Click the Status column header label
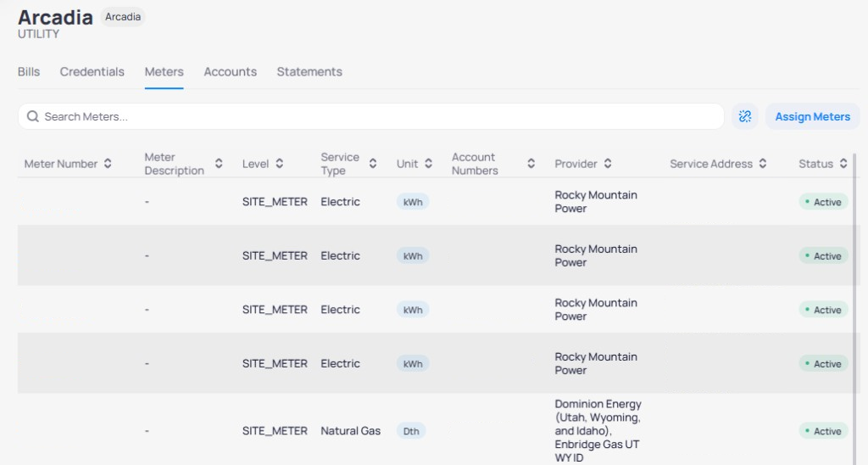Screen dimensions: 868x465 tap(815, 164)
